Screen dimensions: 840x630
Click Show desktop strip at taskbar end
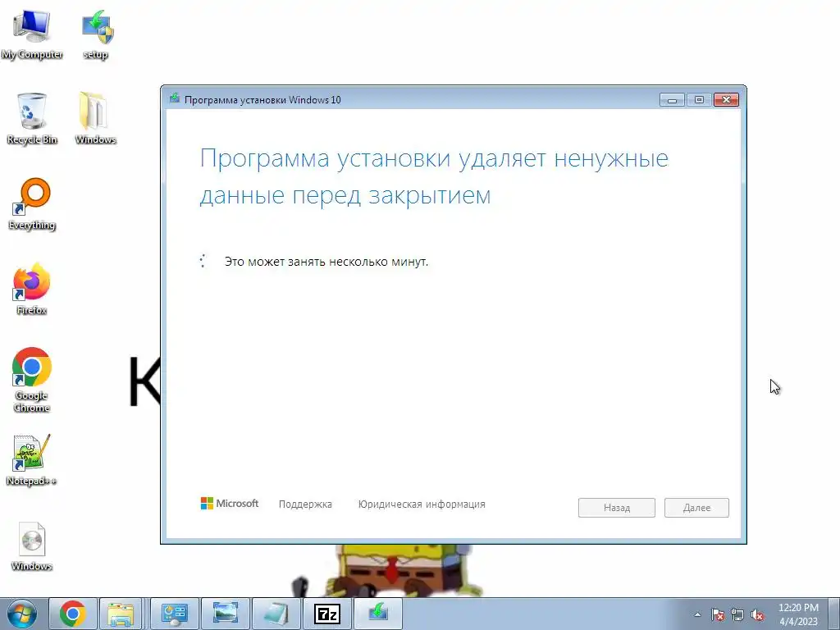click(834, 614)
